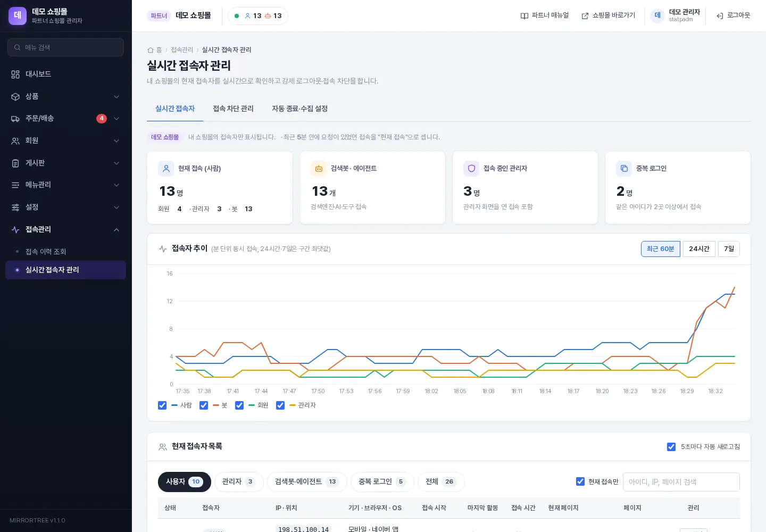
Task: Select the 전체 list filter tab
Action: point(441,482)
